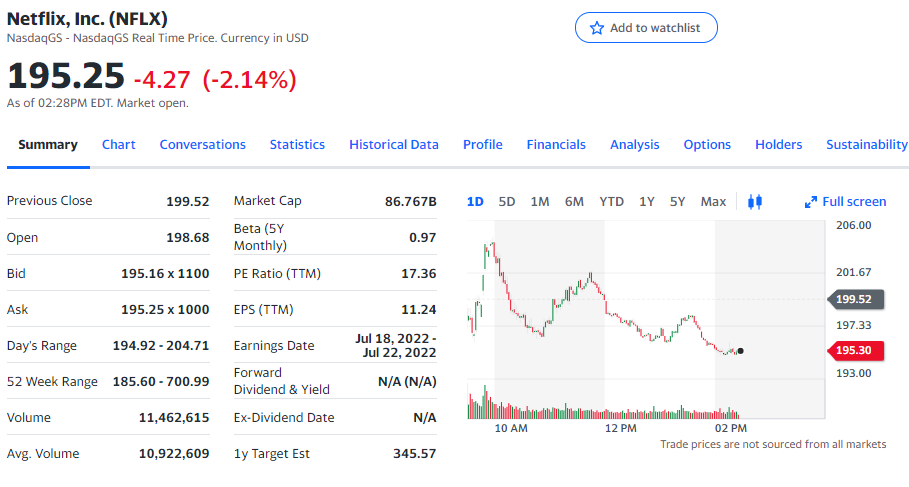Switch to the Chart tab
The image size is (909, 487).
(x=119, y=144)
